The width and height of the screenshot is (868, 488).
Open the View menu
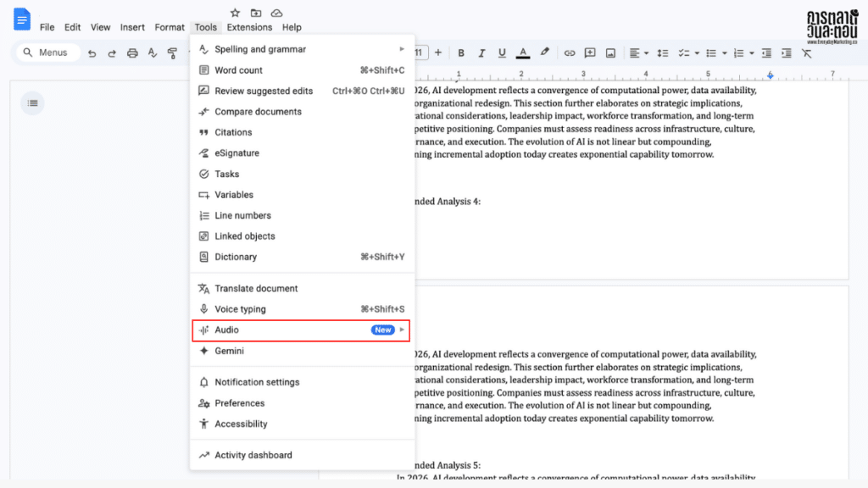click(100, 27)
